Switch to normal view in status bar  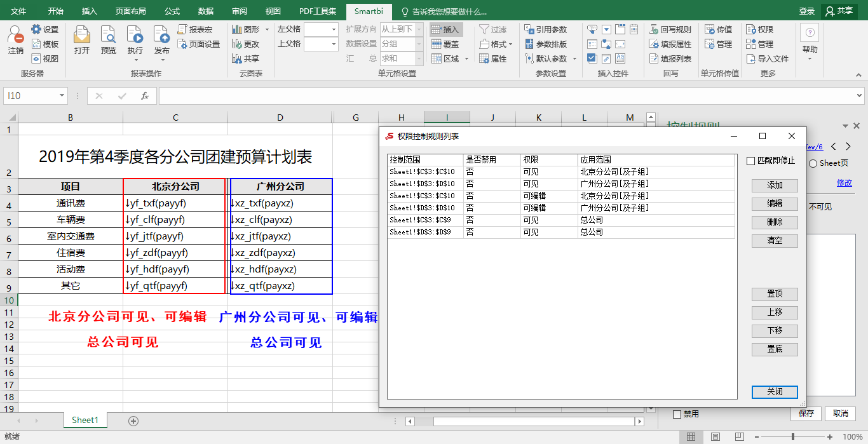691,436
